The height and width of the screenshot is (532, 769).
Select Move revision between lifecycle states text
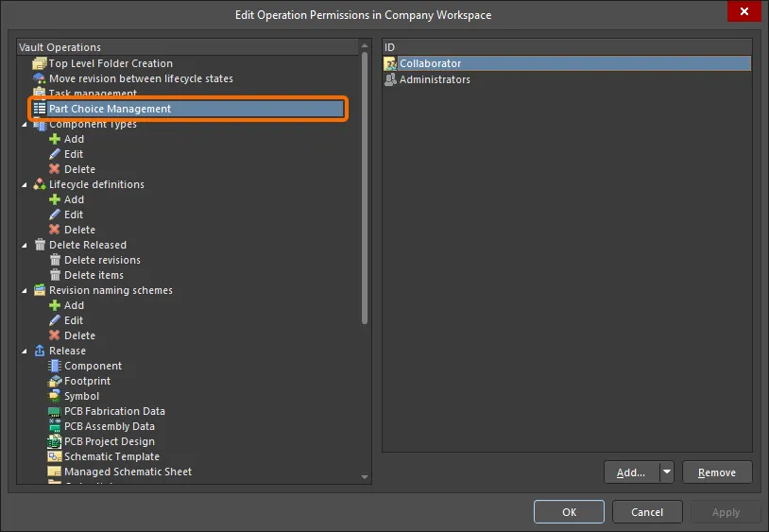tap(142, 78)
